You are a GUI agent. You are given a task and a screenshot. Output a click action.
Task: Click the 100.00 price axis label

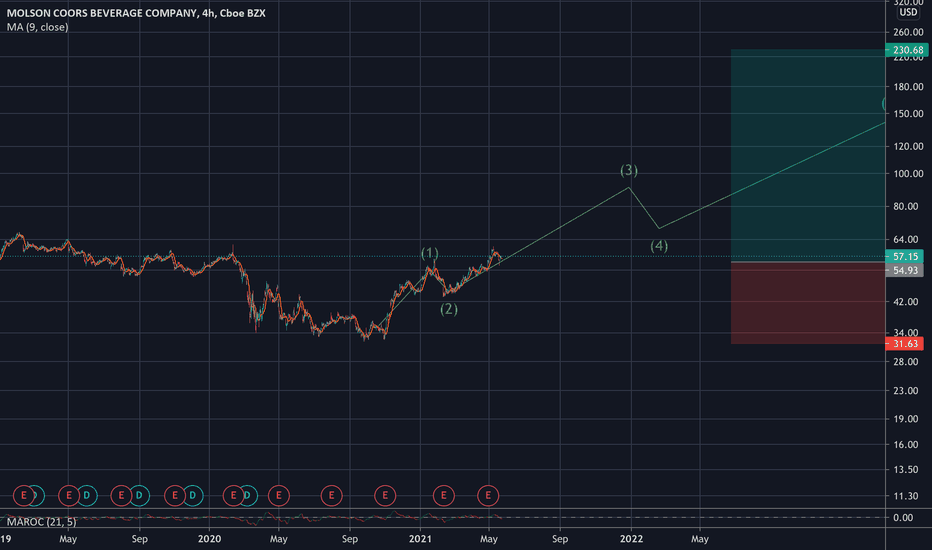tap(909, 174)
